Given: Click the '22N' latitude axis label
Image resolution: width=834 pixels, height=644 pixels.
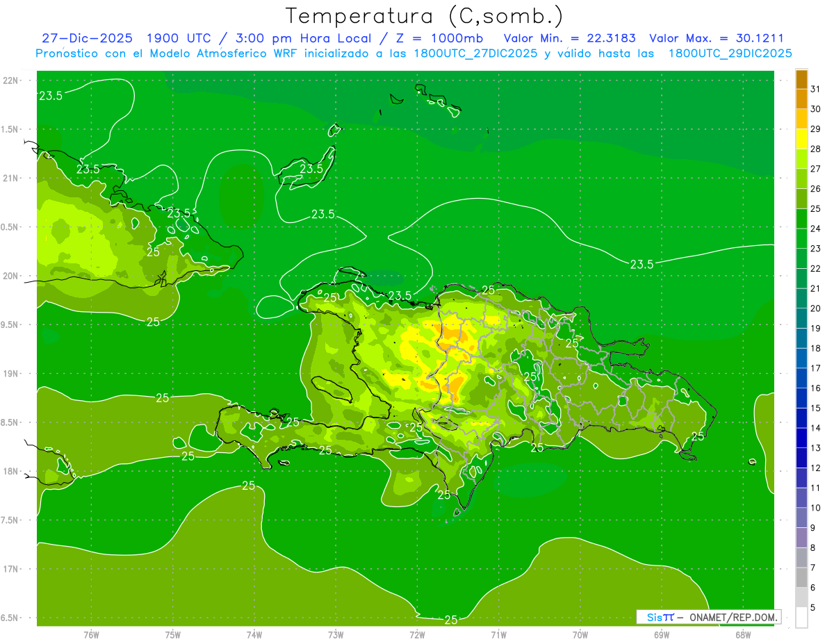Looking at the screenshot, I should [x=11, y=80].
